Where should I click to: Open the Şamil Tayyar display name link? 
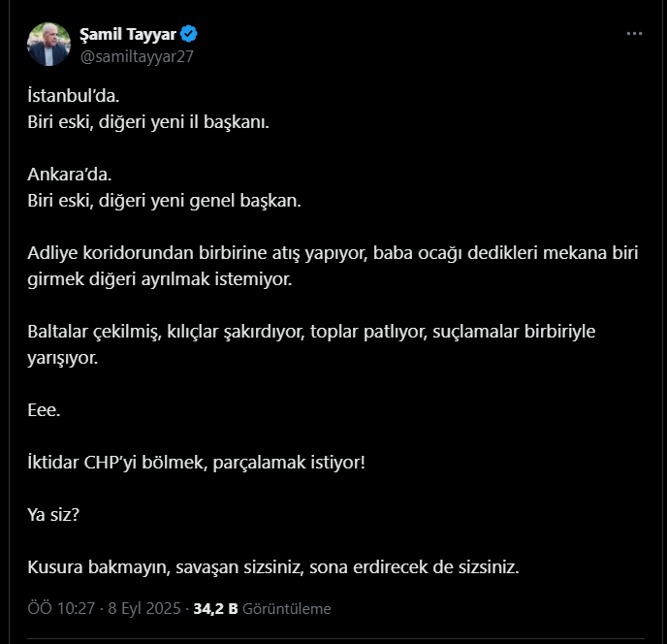128,34
